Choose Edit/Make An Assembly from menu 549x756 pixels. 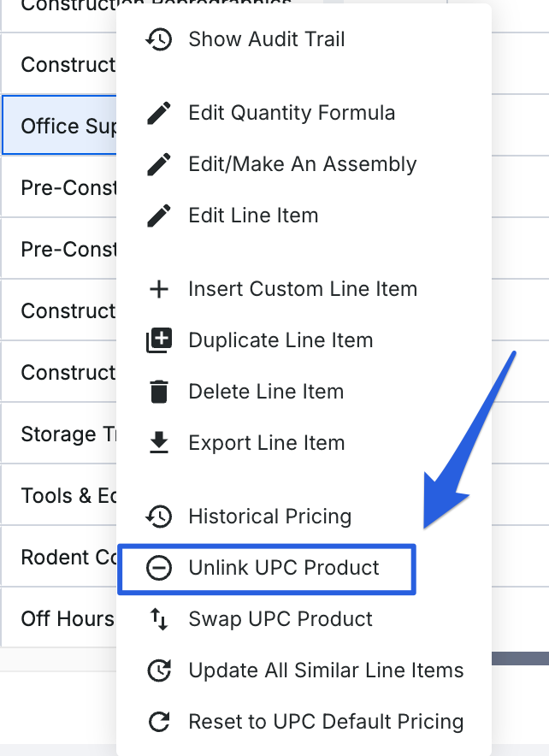click(302, 164)
